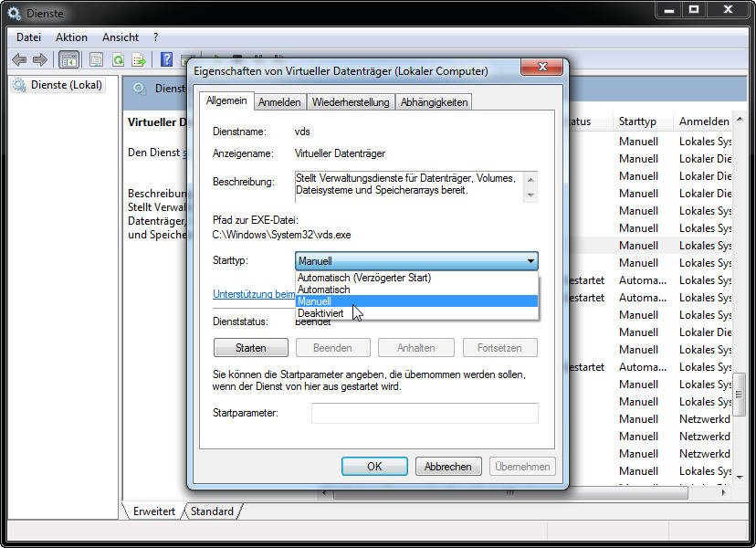
Task: Switch to the Erweitert view tab
Action: (153, 511)
